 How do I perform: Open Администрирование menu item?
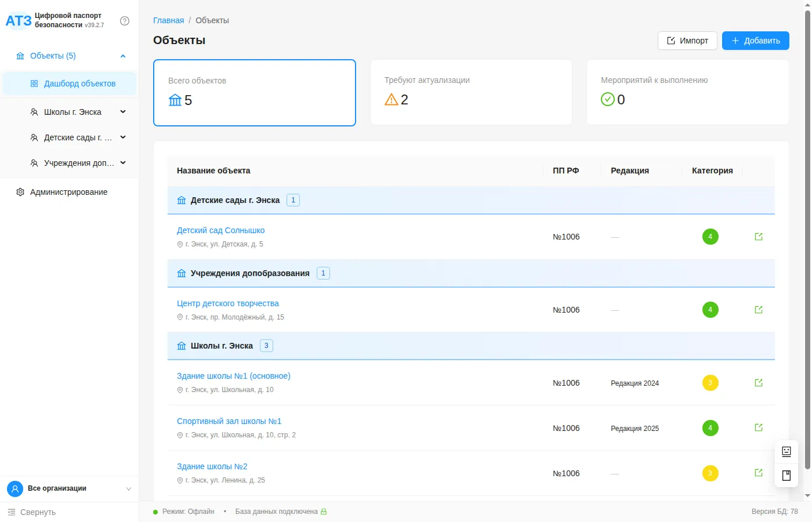[68, 192]
